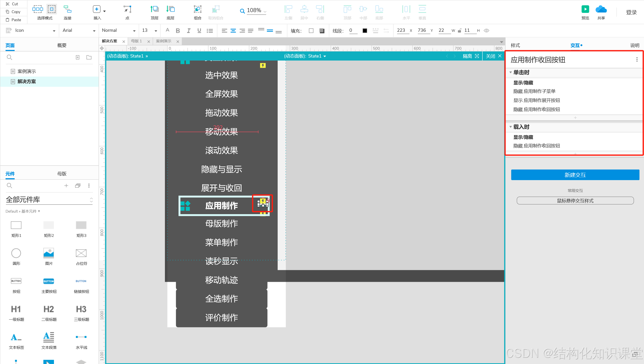Click the cloud Share icon
This screenshot has height=364, width=644.
pos(601,9)
